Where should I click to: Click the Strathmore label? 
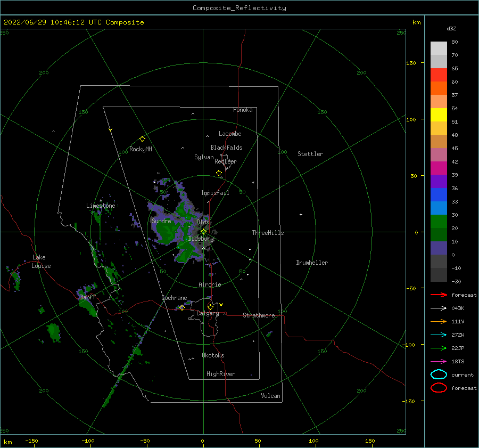click(x=259, y=315)
